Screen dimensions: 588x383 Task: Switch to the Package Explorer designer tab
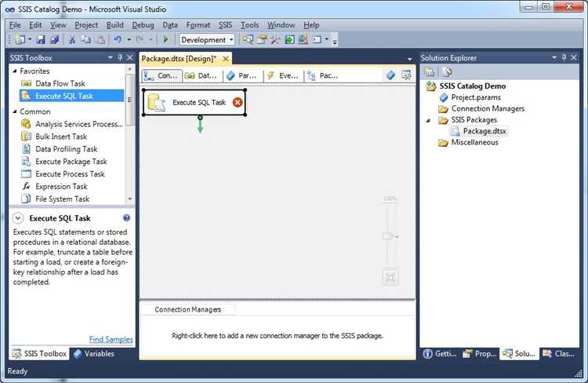pyautogui.click(x=323, y=75)
